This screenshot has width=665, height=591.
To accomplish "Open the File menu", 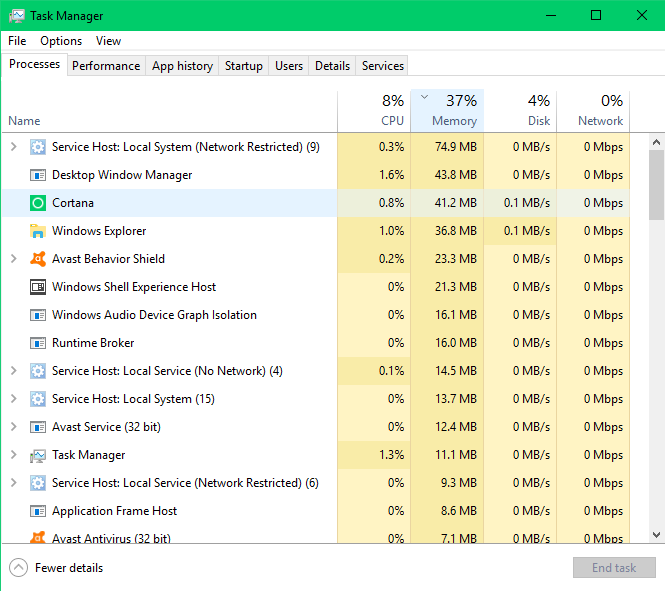I will click(x=17, y=41).
